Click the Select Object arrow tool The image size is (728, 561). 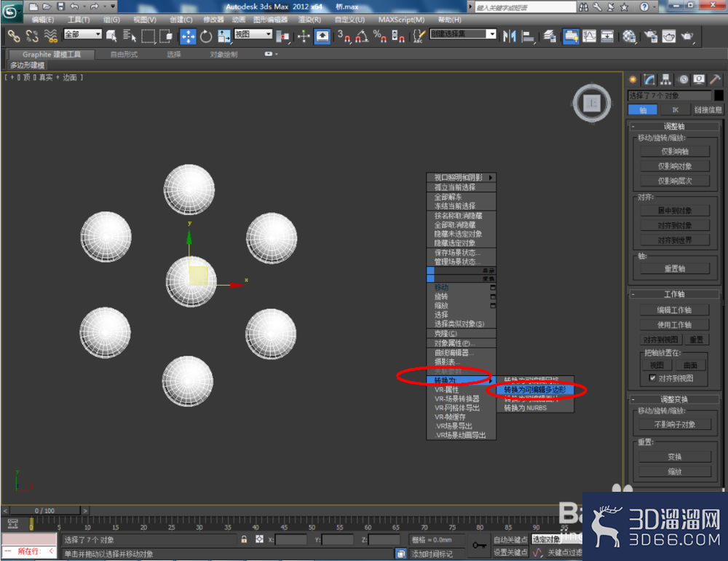[x=111, y=36]
